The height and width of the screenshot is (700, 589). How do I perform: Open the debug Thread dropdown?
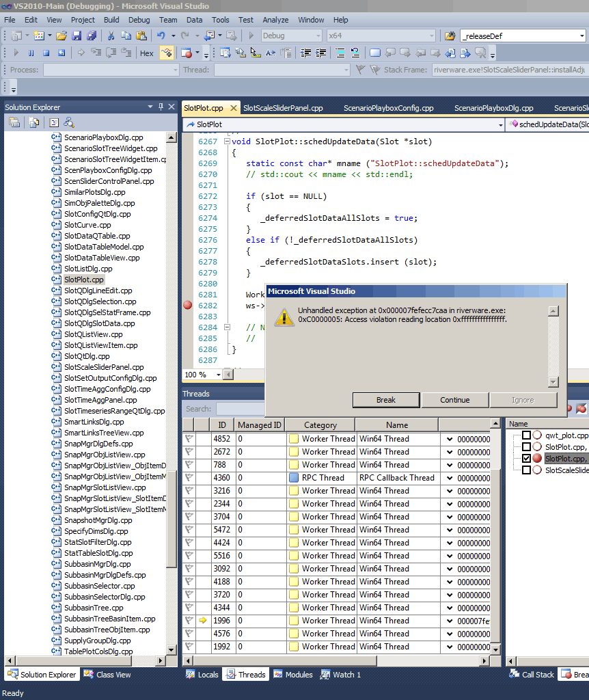click(x=282, y=70)
